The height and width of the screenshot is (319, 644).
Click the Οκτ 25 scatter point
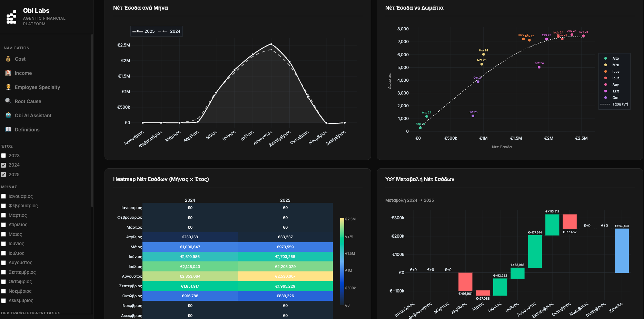473,116
